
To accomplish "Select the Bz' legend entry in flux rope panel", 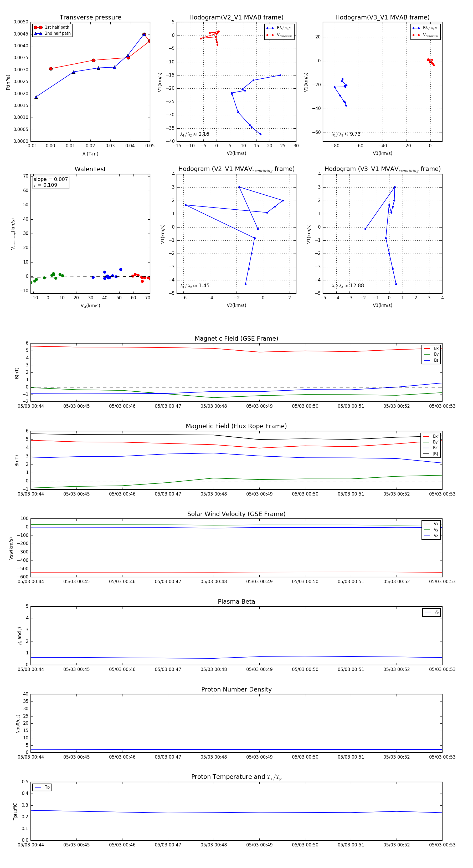I will click(431, 448).
